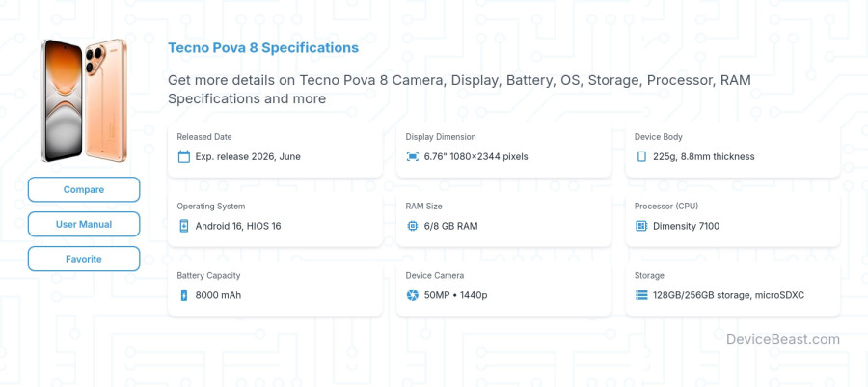Click the calendar icon beside release date
The image size is (868, 387).
click(184, 156)
